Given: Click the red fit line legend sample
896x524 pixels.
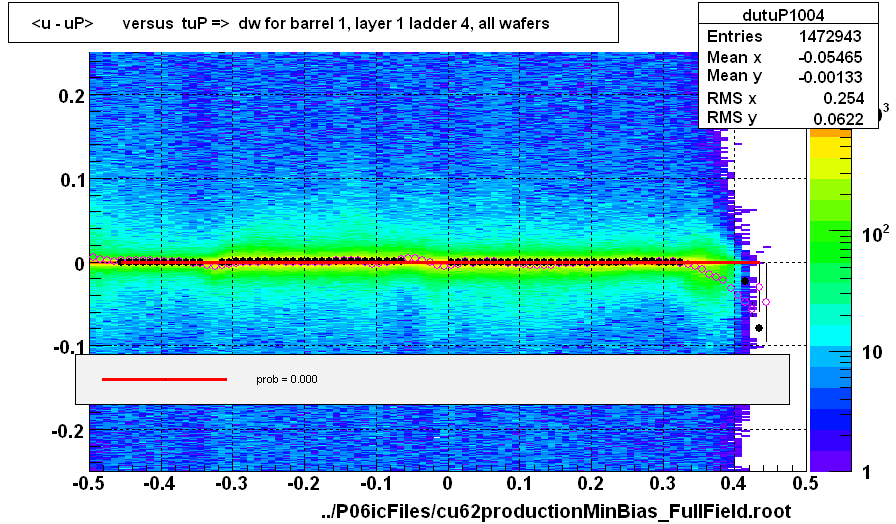Looking at the screenshot, I should (x=165, y=379).
